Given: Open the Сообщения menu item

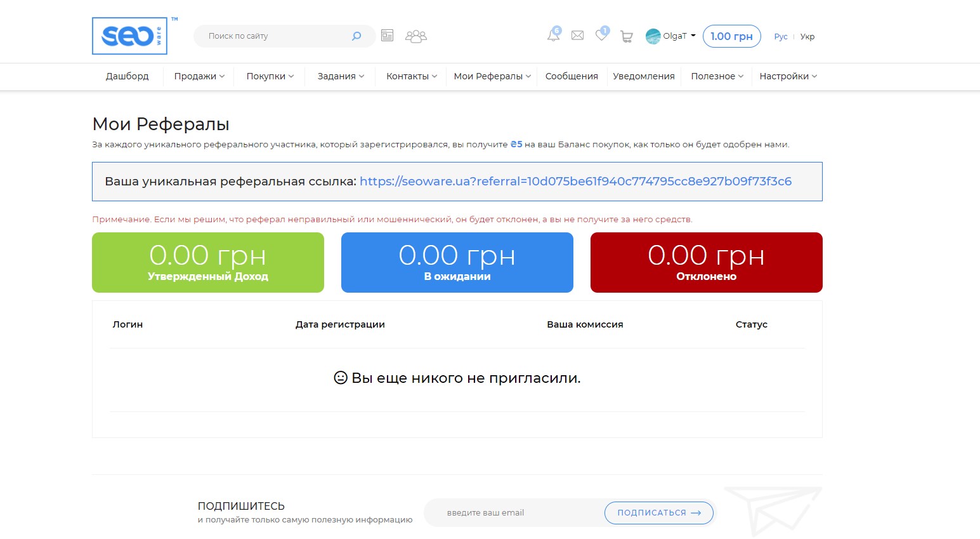Looking at the screenshot, I should pyautogui.click(x=572, y=76).
